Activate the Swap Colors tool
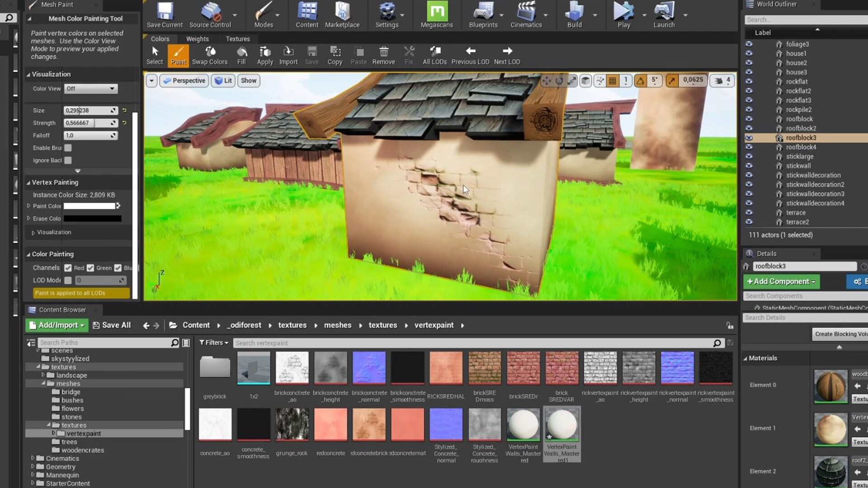 tap(210, 55)
